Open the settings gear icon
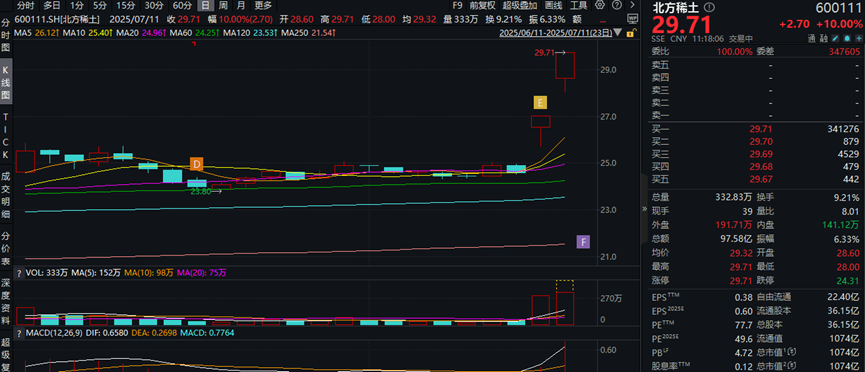865x372 pixels. pyautogui.click(x=600, y=4)
